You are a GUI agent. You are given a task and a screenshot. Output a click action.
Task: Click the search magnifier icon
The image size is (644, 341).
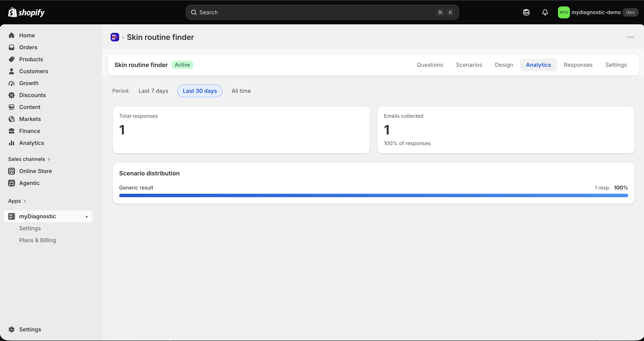(x=194, y=12)
